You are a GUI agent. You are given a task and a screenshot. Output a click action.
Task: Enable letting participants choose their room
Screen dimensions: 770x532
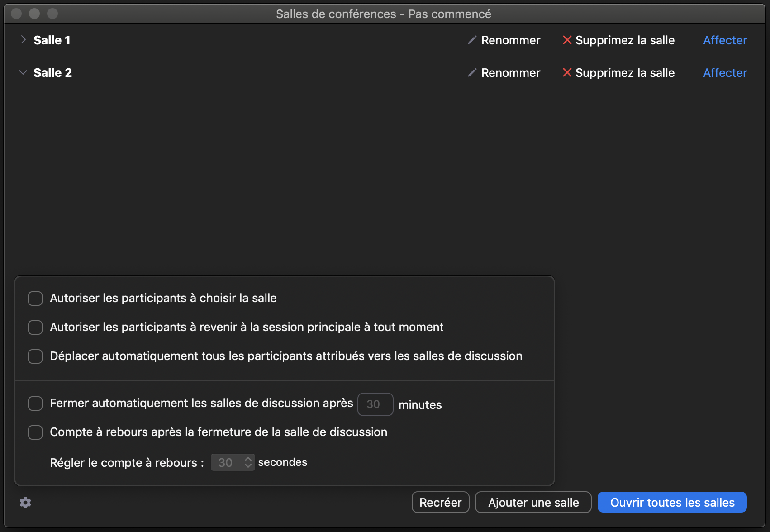[x=35, y=299]
